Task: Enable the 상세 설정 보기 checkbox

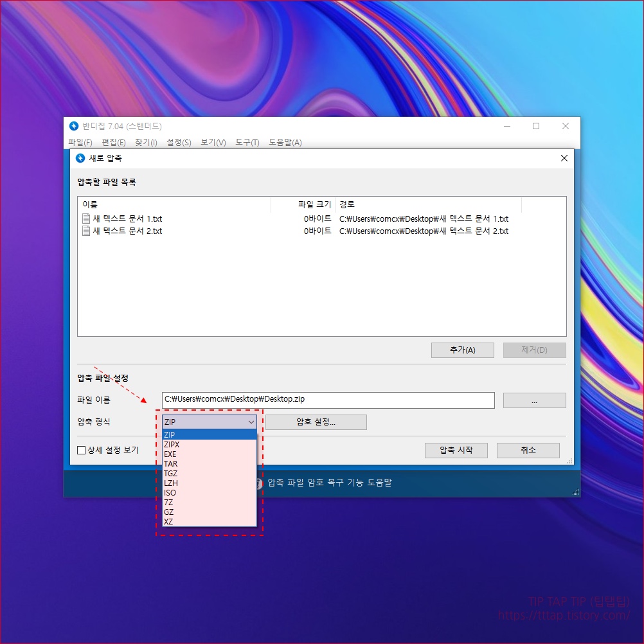Action: coord(82,450)
